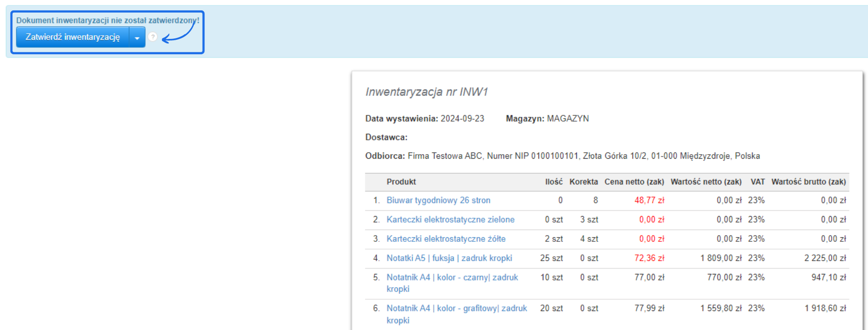Click the Wartość netto (zak) column header
Screen dimensions: 868x330
[x=706, y=182]
